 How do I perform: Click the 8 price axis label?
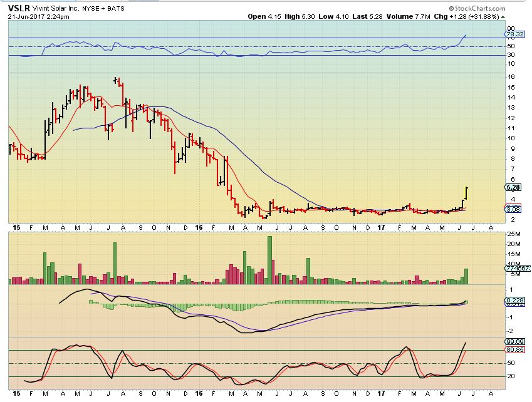(513, 158)
